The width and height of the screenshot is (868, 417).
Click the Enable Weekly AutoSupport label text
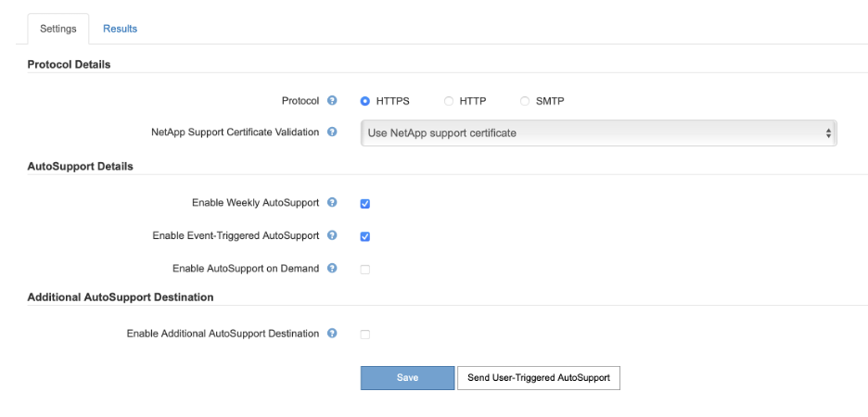255,202
